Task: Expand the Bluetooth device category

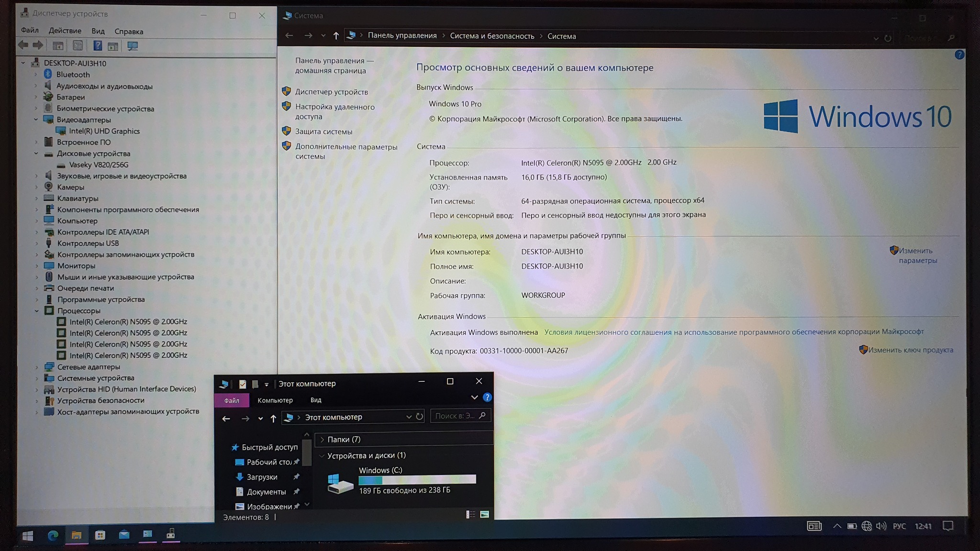Action: click(36, 75)
